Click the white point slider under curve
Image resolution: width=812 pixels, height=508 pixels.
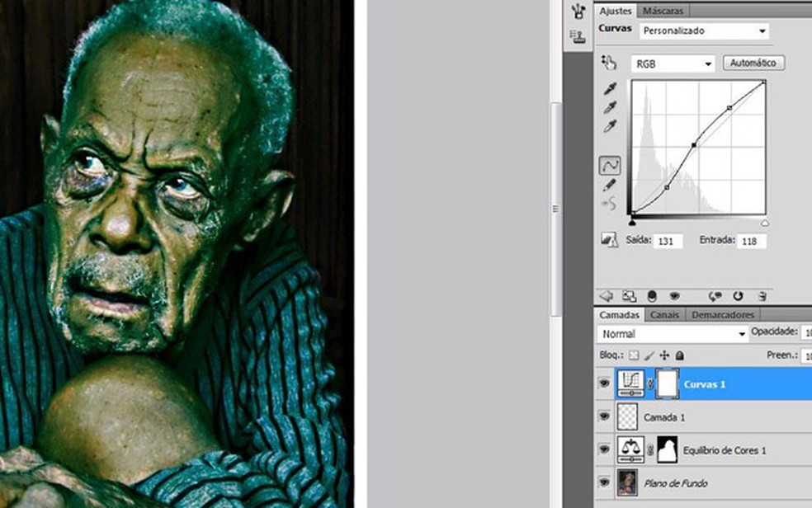coord(764,223)
